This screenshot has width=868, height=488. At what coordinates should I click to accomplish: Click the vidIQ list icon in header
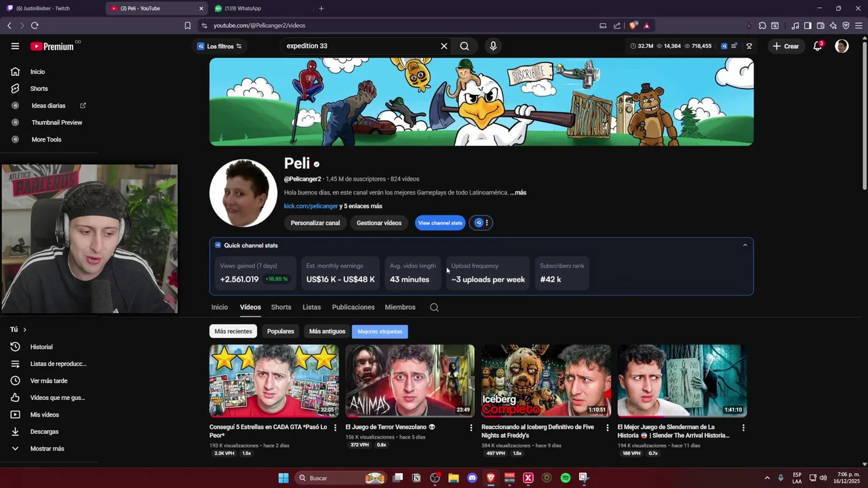(x=734, y=46)
